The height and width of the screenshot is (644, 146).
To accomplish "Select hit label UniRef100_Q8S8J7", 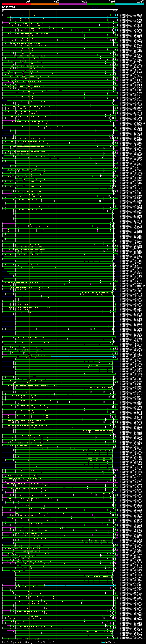I will (x=131, y=95).
